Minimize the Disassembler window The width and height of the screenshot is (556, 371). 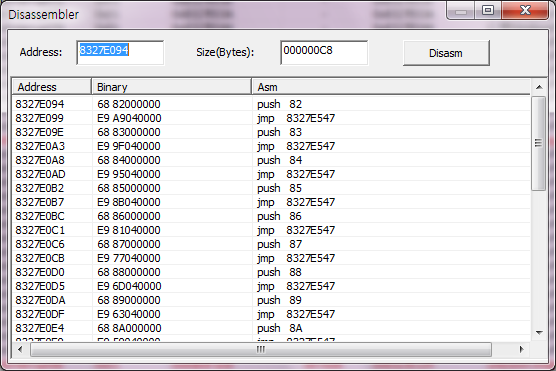click(x=461, y=11)
